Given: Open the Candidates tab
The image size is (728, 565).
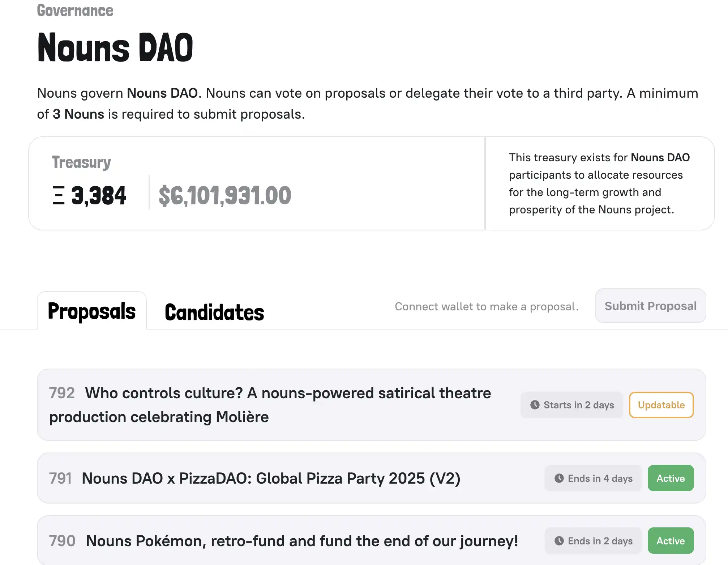Looking at the screenshot, I should pyautogui.click(x=214, y=313).
